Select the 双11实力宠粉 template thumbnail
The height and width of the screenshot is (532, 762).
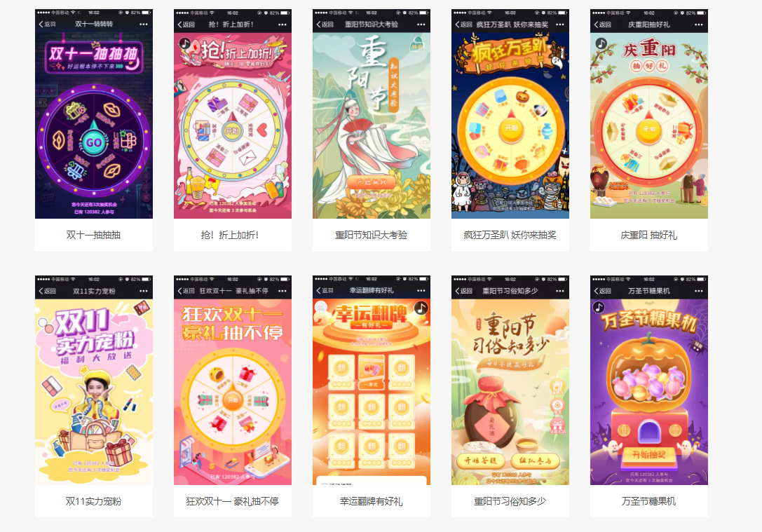[x=94, y=380]
